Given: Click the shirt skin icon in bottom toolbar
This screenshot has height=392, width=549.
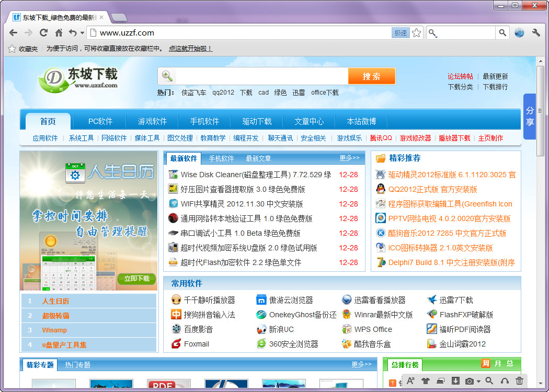Looking at the screenshot, I should coord(426,381).
